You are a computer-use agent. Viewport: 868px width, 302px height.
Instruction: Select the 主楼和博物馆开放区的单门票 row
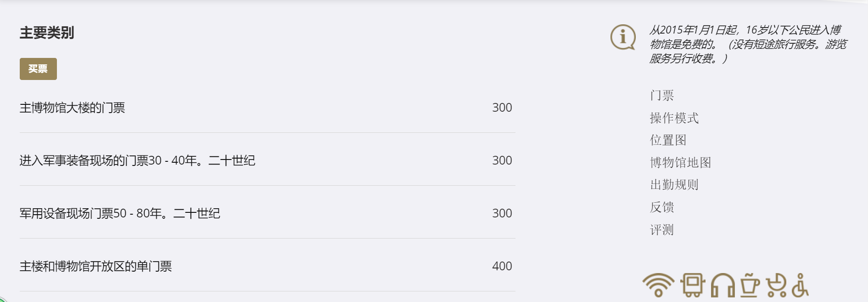point(95,266)
